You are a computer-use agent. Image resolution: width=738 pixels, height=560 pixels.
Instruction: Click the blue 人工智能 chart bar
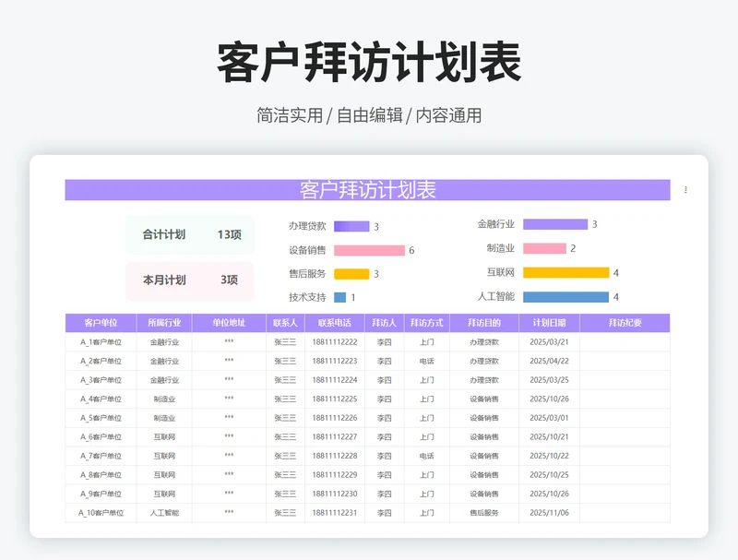(566, 297)
